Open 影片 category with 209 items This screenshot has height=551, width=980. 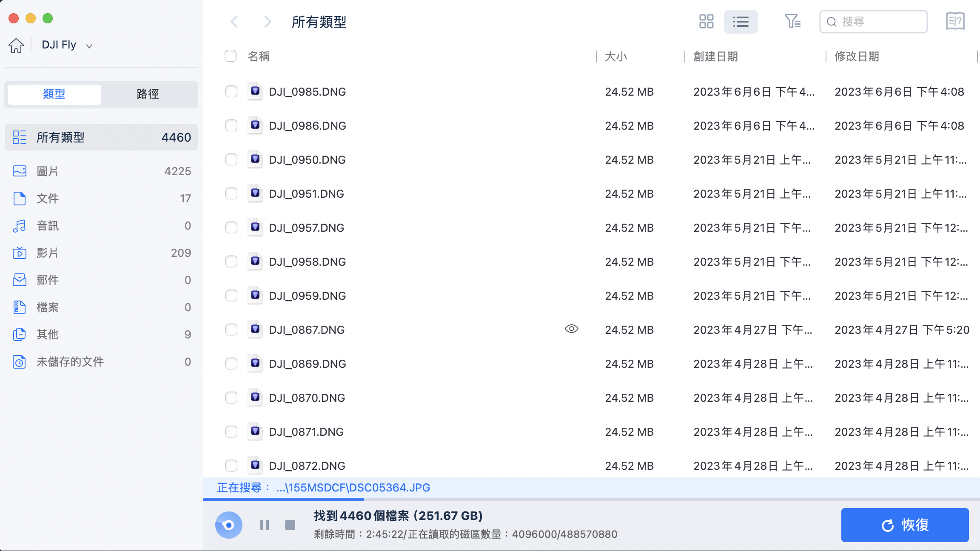(x=101, y=253)
